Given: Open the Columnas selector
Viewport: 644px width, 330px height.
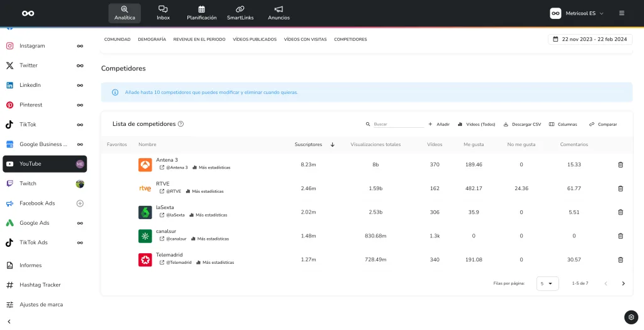Looking at the screenshot, I should (x=563, y=124).
